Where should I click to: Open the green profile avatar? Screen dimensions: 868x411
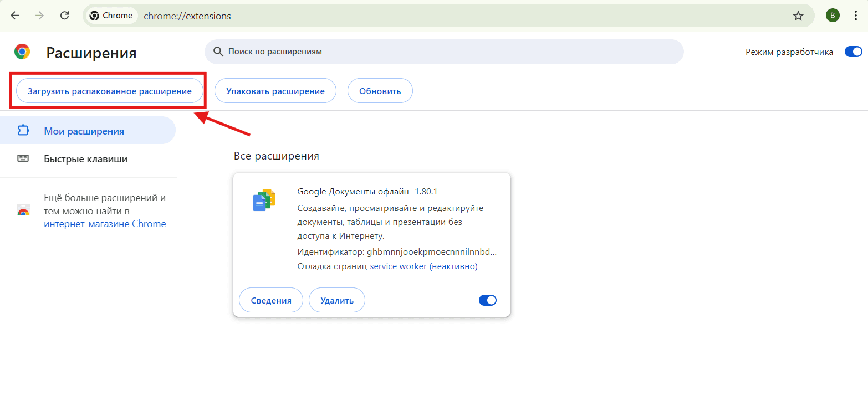(x=832, y=16)
